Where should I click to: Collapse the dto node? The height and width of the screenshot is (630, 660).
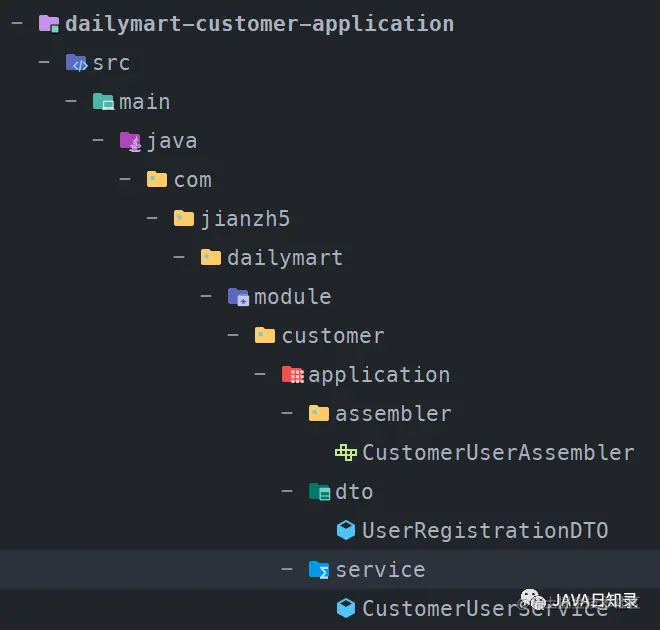[x=287, y=491]
